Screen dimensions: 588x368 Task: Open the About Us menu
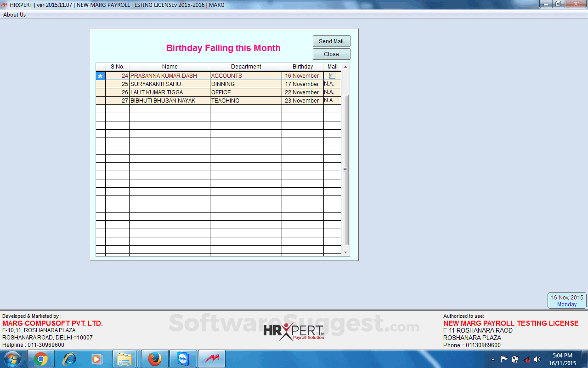14,14
